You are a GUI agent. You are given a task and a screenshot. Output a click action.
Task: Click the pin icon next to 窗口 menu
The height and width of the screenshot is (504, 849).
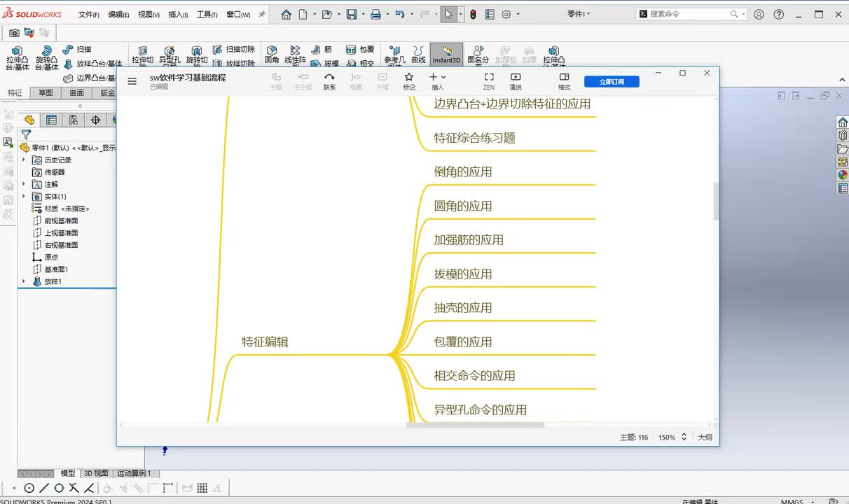point(262,14)
